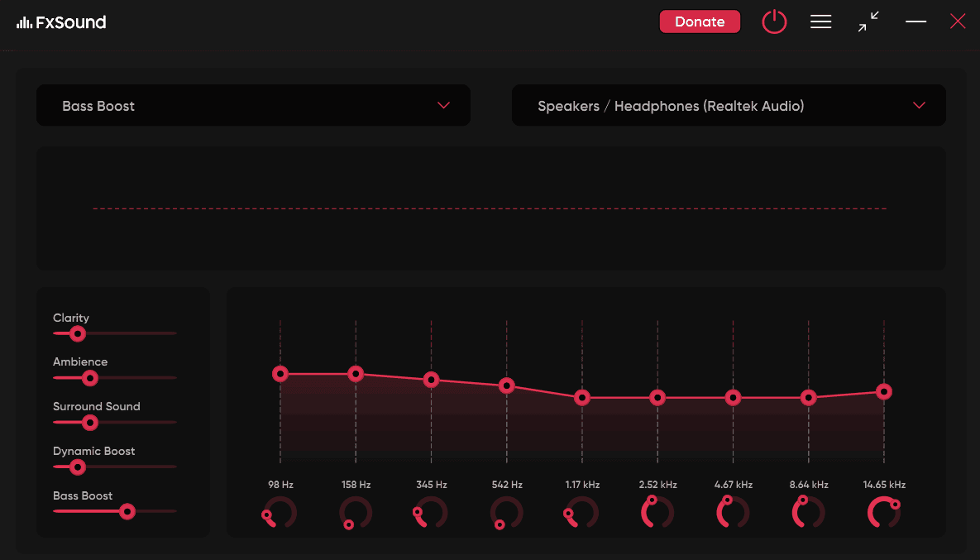980x560 pixels.
Task: Click the 98 Hz frequency label
Action: (x=280, y=485)
